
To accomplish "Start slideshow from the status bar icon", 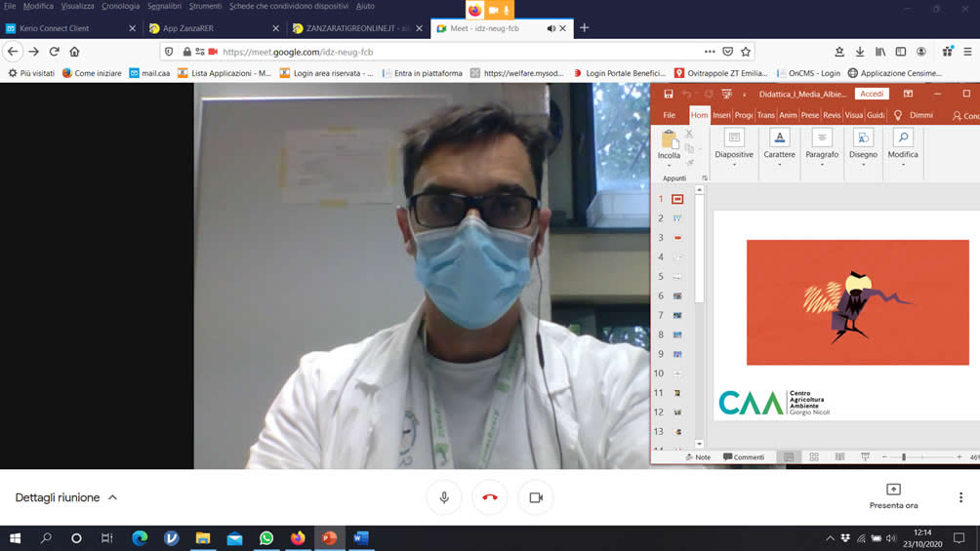I will 865,456.
